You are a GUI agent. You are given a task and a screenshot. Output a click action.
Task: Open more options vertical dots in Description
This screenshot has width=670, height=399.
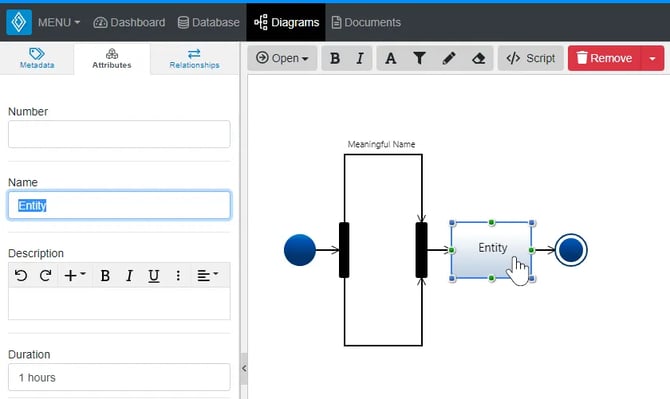pyautogui.click(x=178, y=276)
